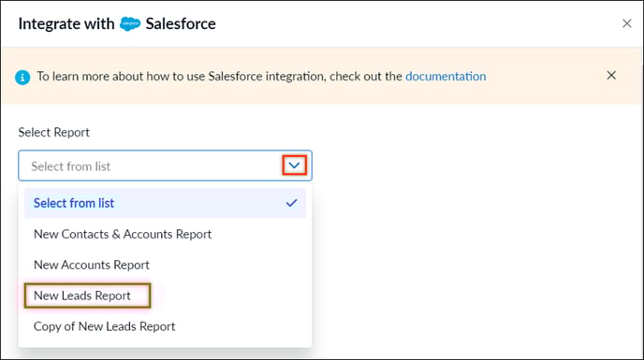The height and width of the screenshot is (360, 644).
Task: Click the 'Select Report' label
Action: 53,132
